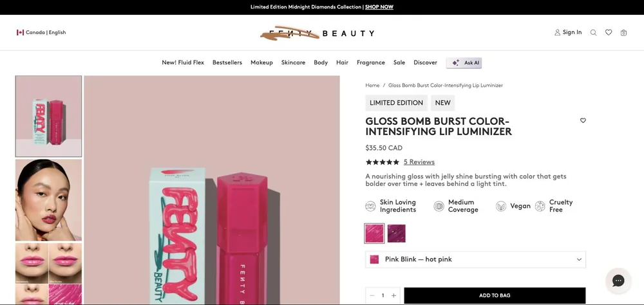Click the $35.50 CAD price text

coord(384,148)
